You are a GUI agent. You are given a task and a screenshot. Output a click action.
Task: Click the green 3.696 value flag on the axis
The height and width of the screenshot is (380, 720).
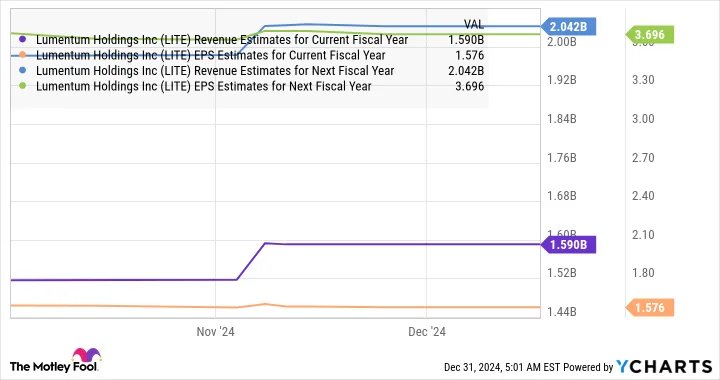(650, 34)
